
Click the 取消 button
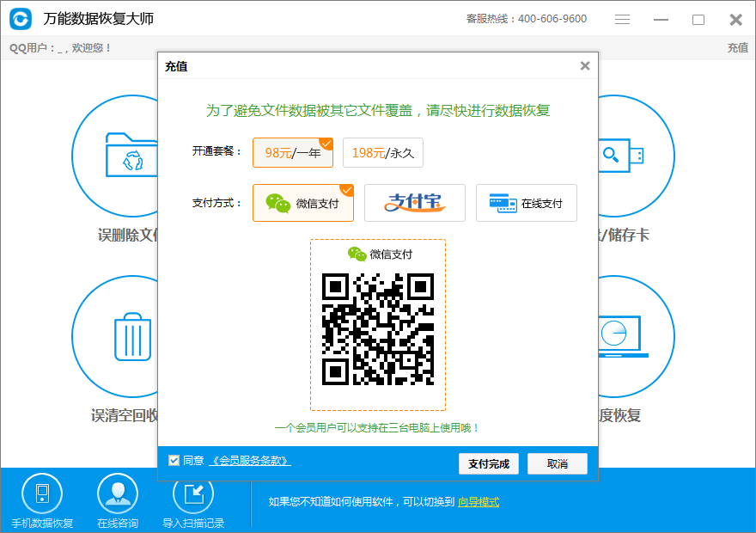click(558, 464)
